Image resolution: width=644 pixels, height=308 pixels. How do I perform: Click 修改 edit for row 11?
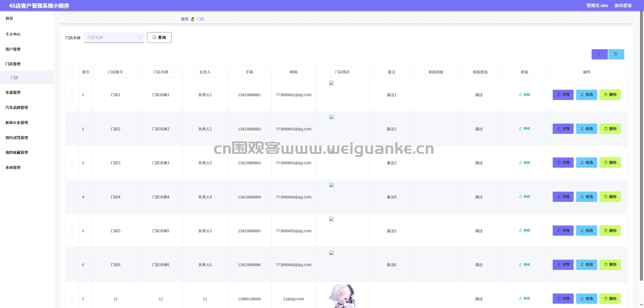tap(587, 299)
